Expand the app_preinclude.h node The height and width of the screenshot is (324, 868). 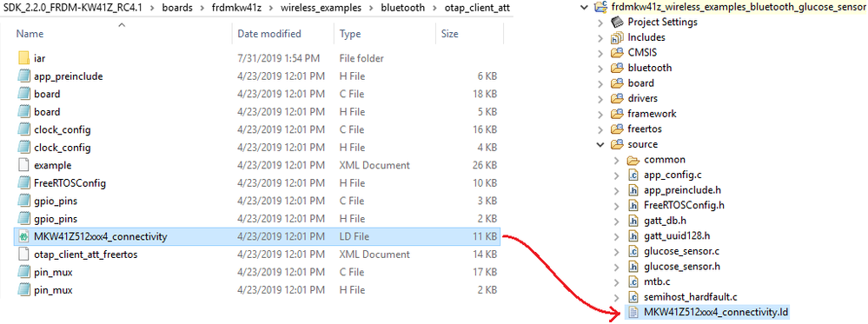point(617,190)
